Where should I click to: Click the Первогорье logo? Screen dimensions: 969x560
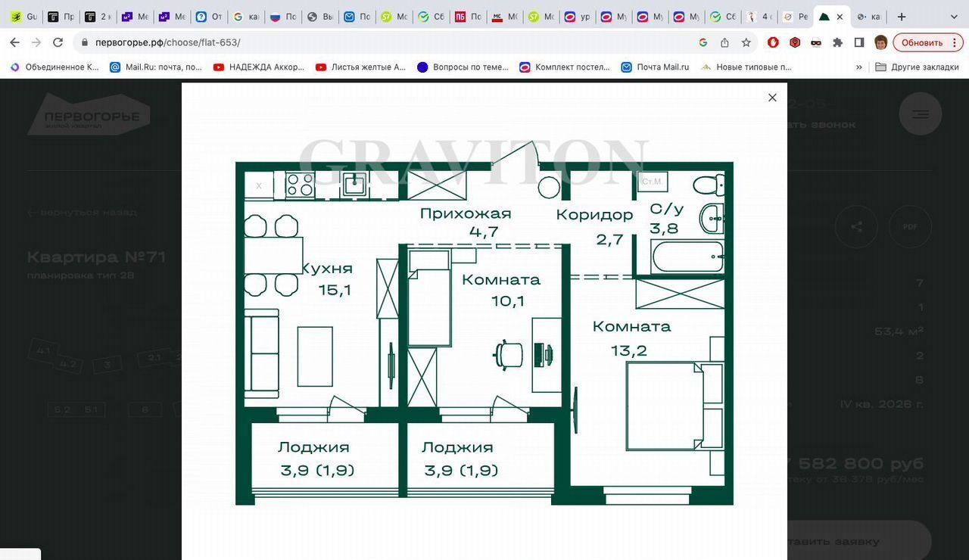click(89, 114)
